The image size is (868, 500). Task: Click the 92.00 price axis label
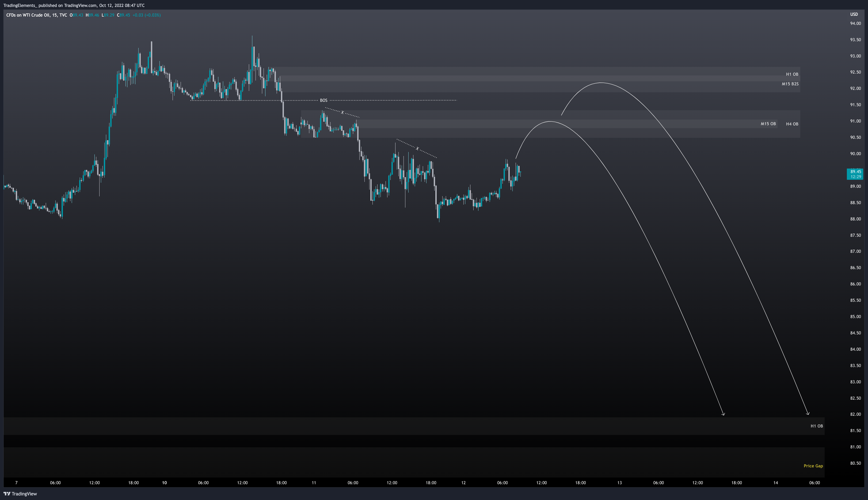point(855,89)
